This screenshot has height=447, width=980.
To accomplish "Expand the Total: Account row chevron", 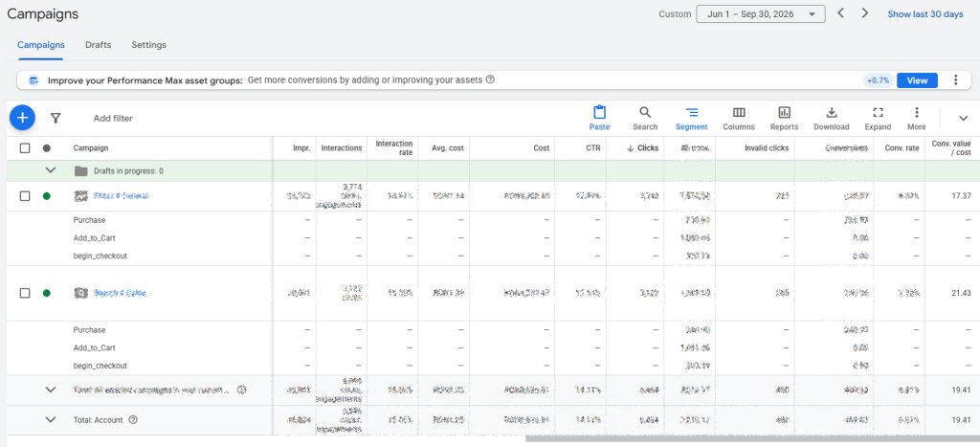I will point(52,419).
